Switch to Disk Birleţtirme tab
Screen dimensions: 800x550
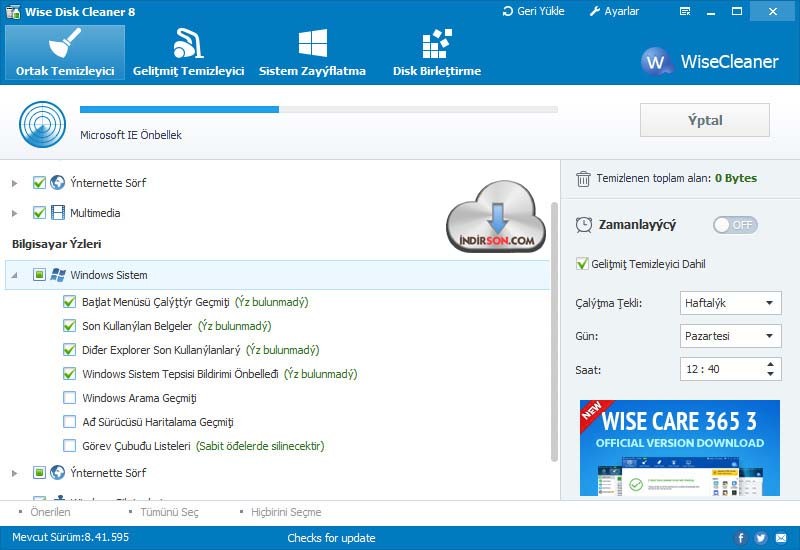click(437, 53)
